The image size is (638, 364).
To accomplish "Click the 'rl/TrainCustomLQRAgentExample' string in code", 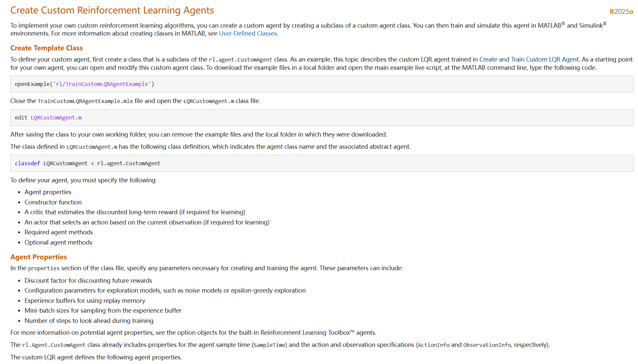I will coord(102,84).
